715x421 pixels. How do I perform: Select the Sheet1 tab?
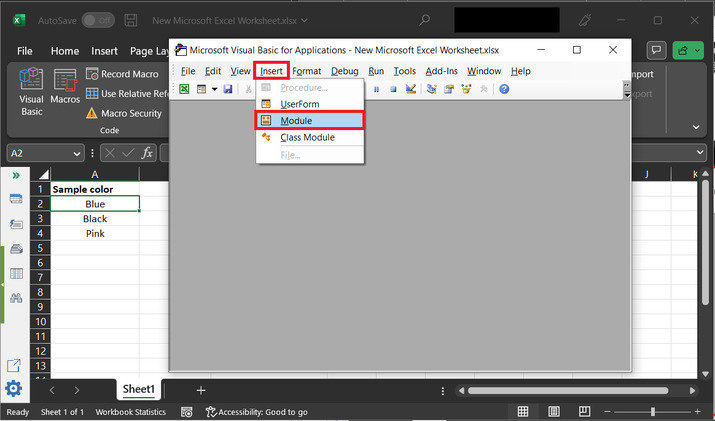point(139,389)
